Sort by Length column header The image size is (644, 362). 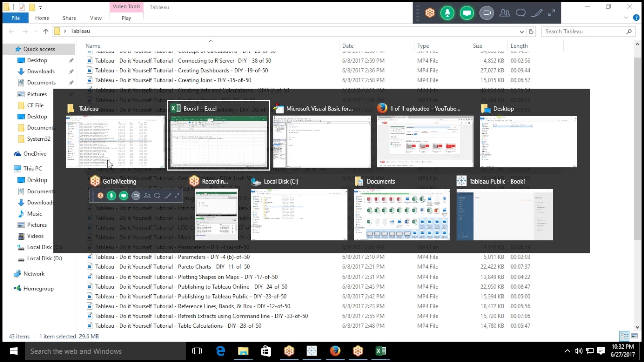pyautogui.click(x=519, y=46)
